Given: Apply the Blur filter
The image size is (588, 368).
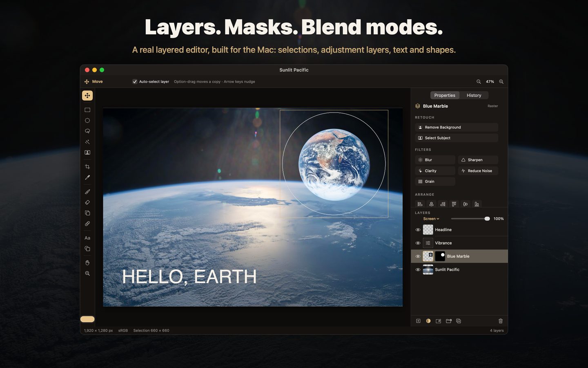Looking at the screenshot, I should tap(435, 160).
